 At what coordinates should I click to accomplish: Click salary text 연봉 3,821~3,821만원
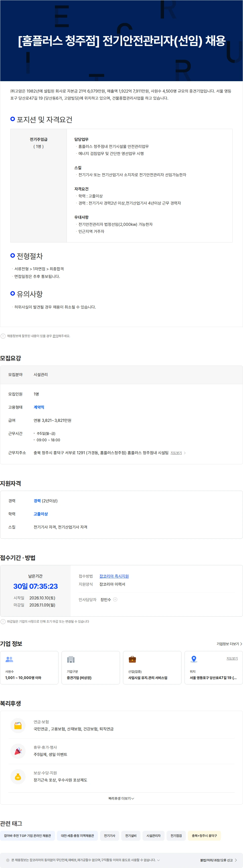tap(52, 421)
